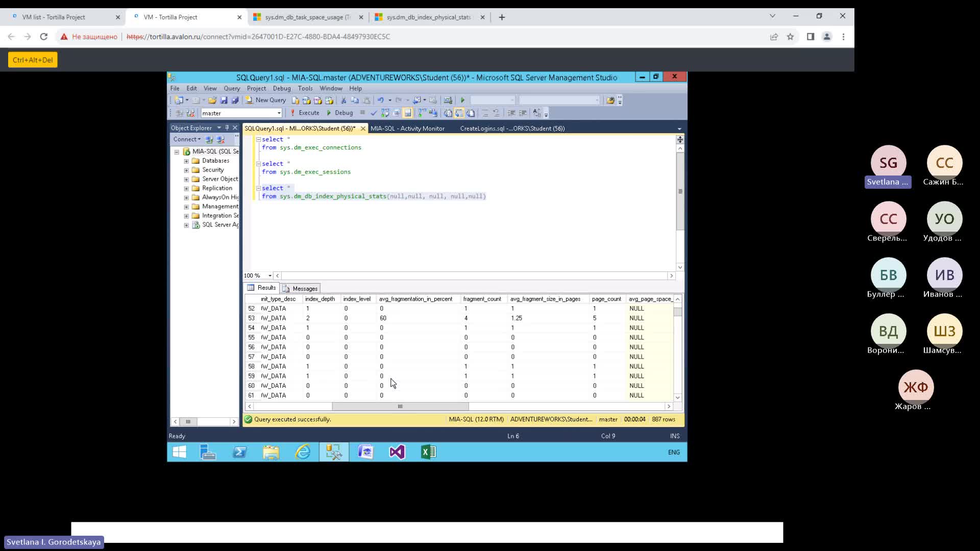Click the Change Connection icon
The image size is (980, 551).
[x=190, y=113]
